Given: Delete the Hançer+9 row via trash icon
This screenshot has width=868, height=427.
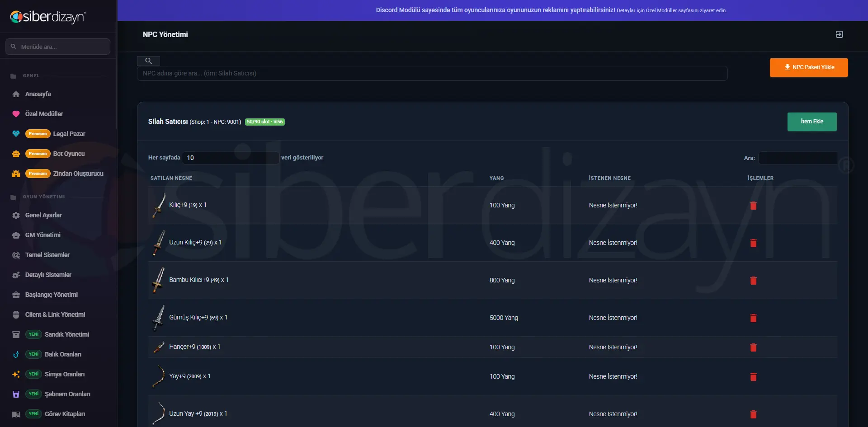Looking at the screenshot, I should pyautogui.click(x=753, y=347).
